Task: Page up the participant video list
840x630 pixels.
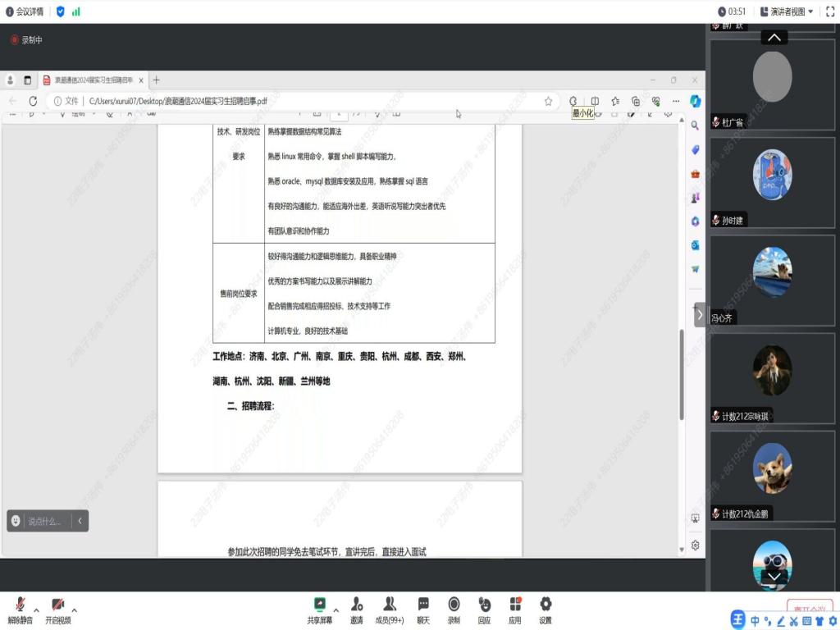Action: point(774,38)
